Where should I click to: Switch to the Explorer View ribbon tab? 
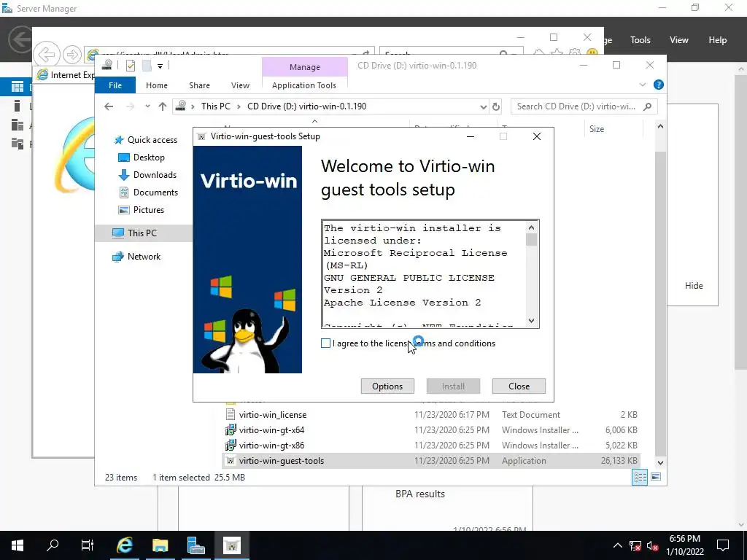click(240, 85)
